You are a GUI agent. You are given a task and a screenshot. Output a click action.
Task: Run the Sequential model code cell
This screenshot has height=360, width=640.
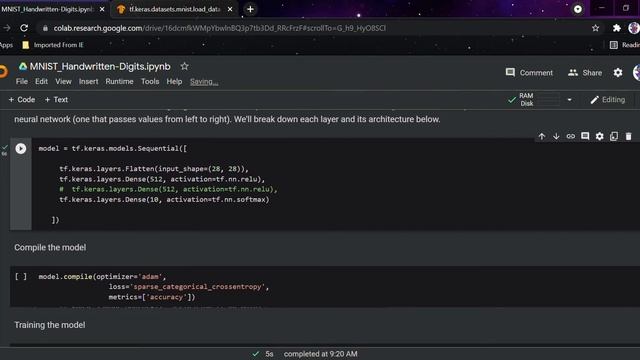21,149
